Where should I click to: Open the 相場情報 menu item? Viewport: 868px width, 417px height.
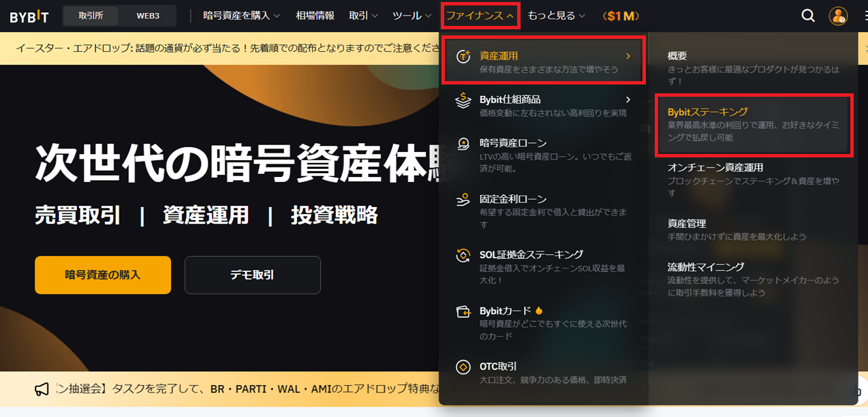(x=316, y=15)
